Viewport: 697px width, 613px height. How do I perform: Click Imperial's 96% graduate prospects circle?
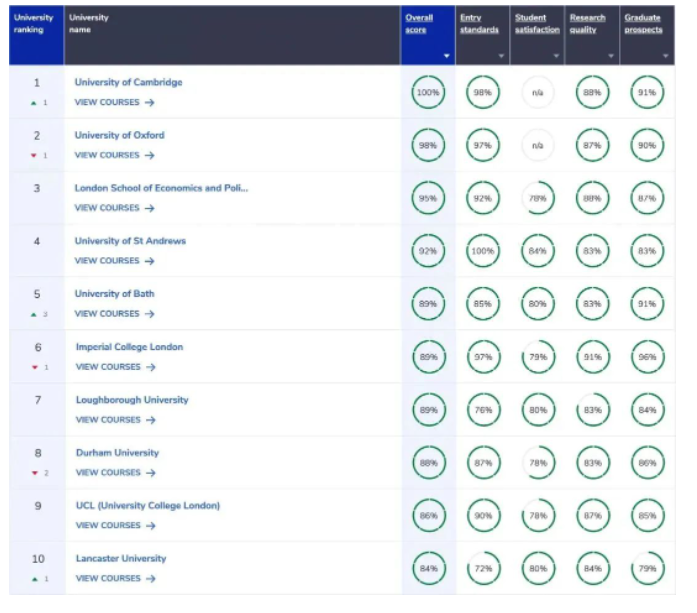[x=648, y=357]
